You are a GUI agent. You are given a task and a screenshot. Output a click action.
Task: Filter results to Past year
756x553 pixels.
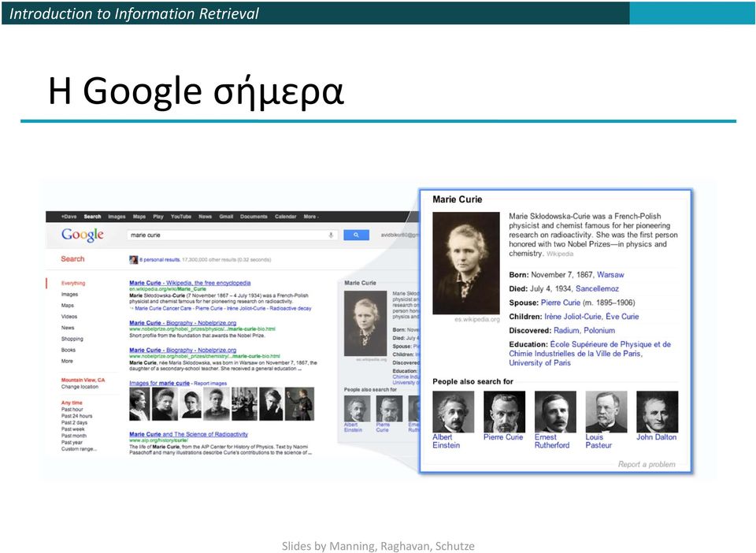(x=72, y=442)
